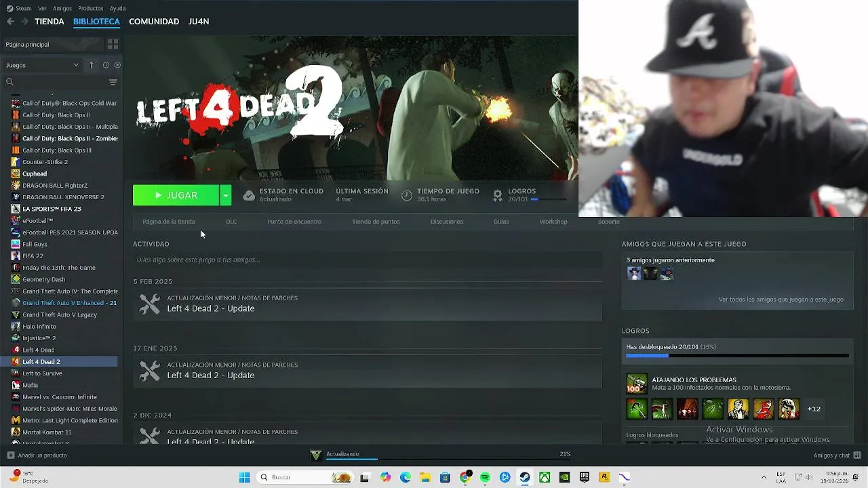
Task: Click the activity status input field
Action: click(368, 260)
